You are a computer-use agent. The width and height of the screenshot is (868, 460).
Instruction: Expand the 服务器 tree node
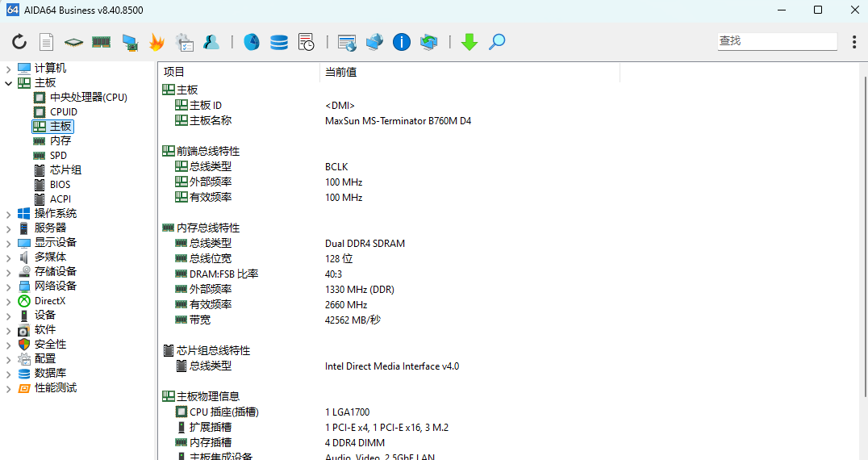tap(8, 228)
